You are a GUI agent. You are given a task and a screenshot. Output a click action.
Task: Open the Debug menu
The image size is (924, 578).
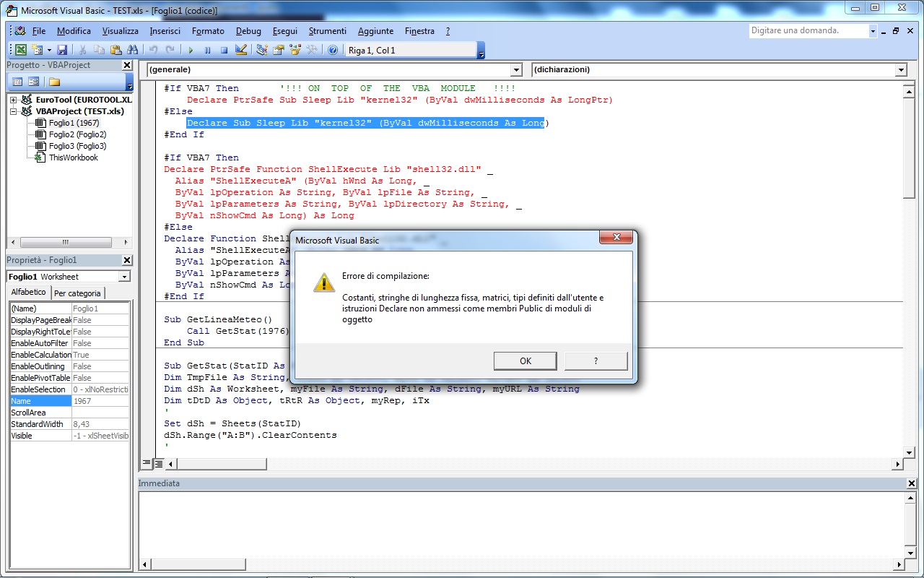(248, 31)
